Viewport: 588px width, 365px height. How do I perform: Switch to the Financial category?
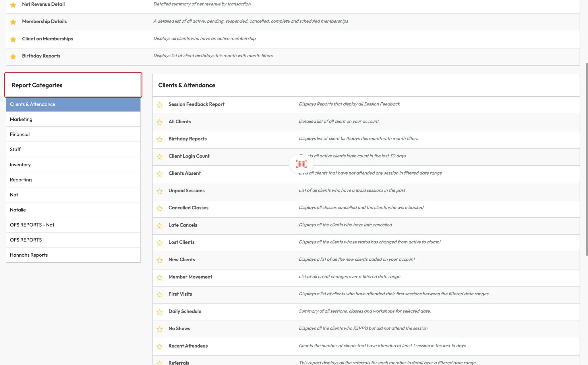pos(73,134)
